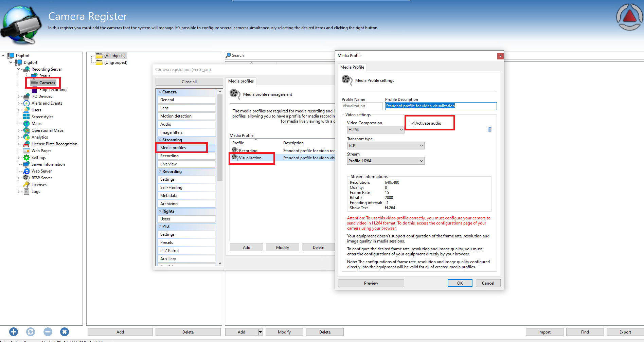This screenshot has height=342, width=644.
Task: Click the blue minus remove icon
Action: [48, 332]
